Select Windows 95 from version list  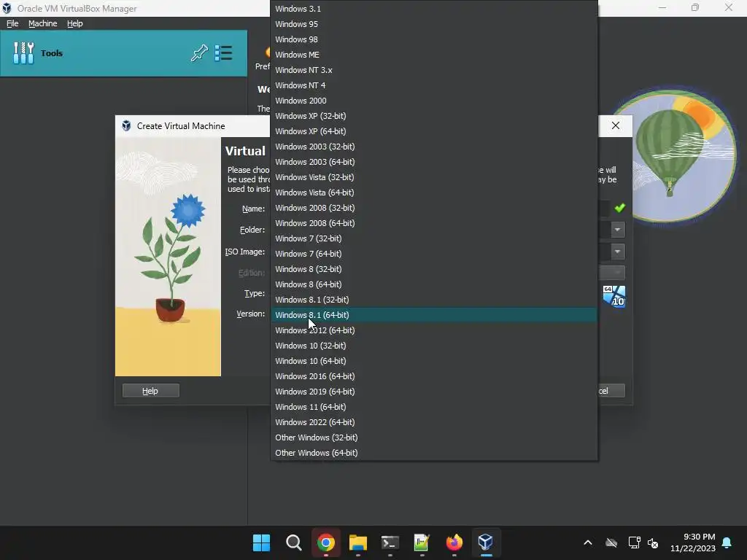point(434,24)
